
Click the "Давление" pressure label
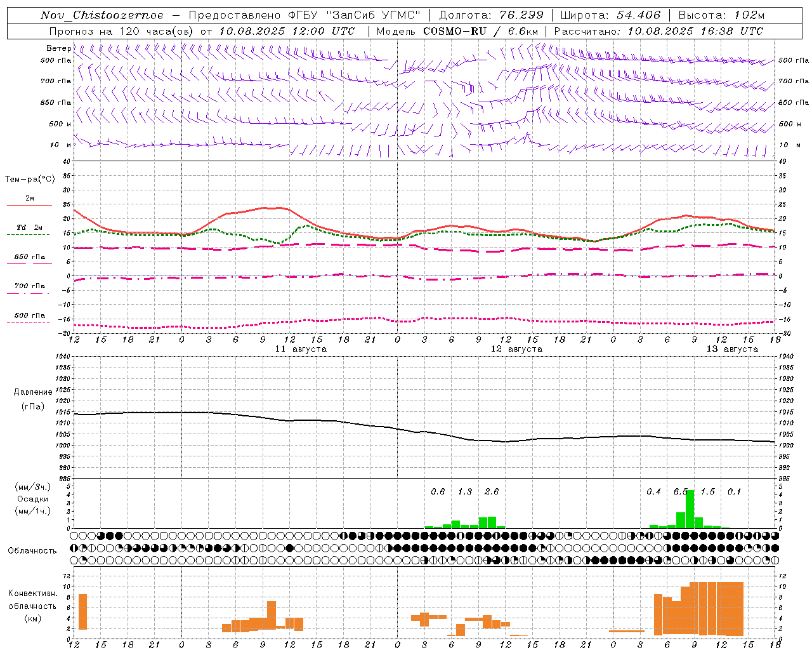[33, 392]
